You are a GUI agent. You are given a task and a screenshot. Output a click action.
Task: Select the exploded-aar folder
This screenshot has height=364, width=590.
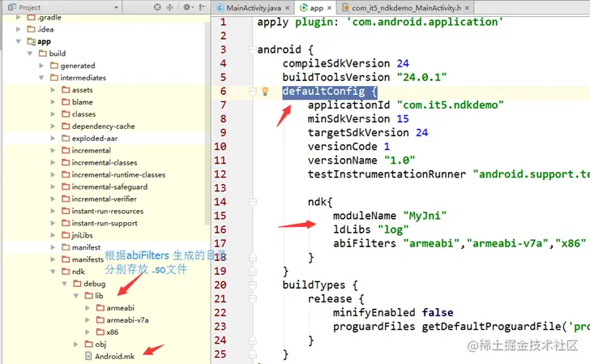[x=89, y=138]
